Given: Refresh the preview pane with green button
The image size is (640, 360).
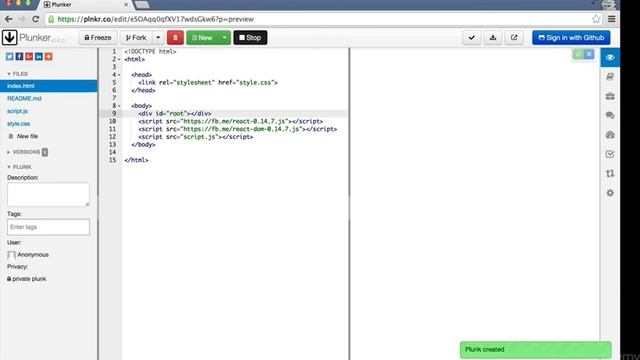Looking at the screenshot, I should tap(578, 54).
